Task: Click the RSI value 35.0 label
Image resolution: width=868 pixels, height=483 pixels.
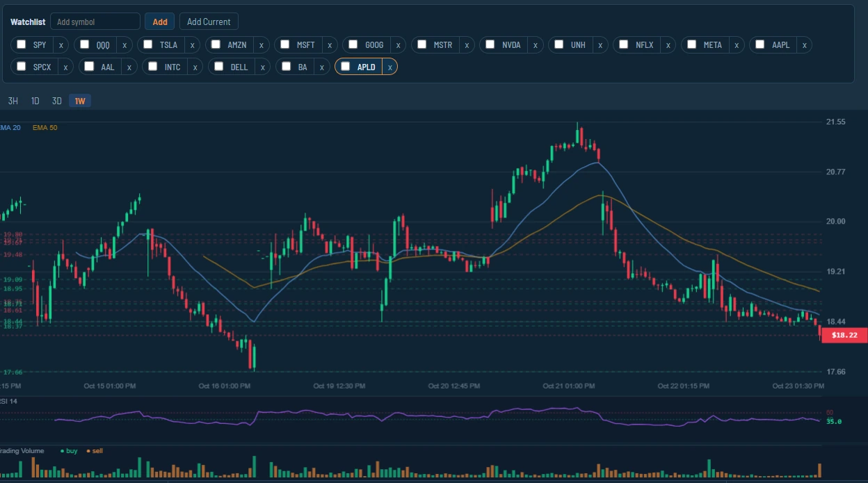Action: 833,421
